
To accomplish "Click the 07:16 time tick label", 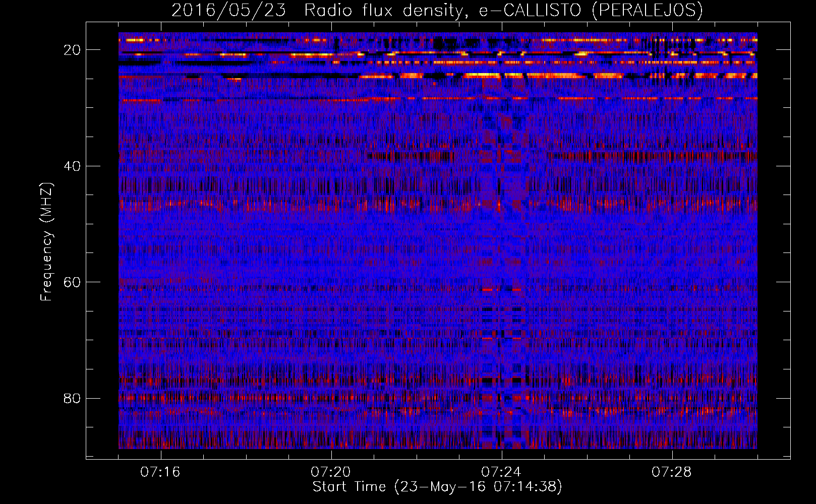I will (160, 472).
